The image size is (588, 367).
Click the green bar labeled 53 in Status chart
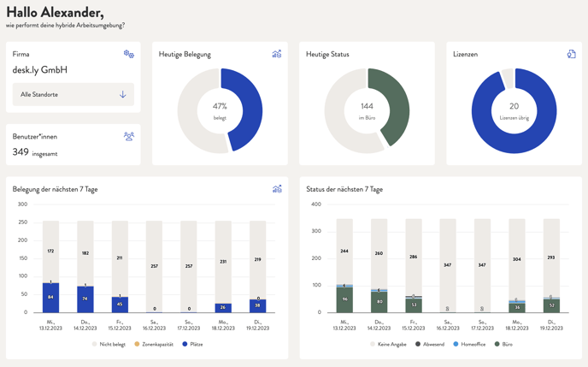[x=414, y=305]
